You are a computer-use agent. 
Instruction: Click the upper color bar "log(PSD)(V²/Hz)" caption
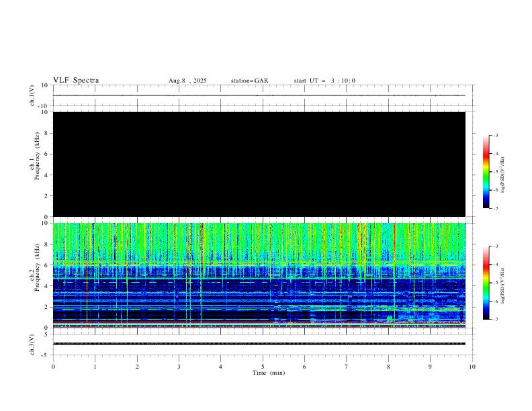[503, 175]
